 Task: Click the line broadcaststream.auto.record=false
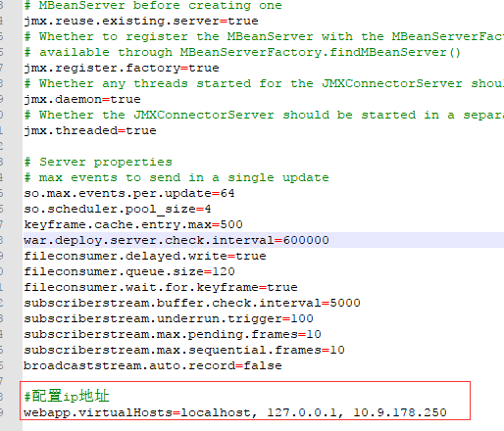(153, 365)
